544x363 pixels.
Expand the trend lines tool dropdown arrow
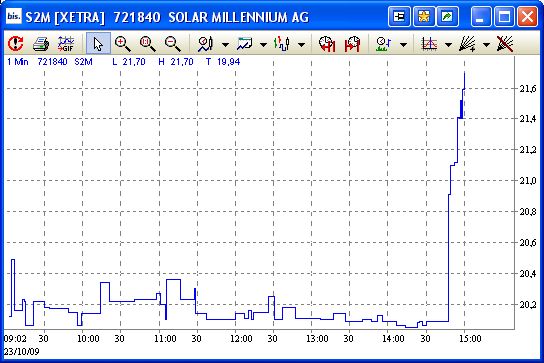(x=486, y=44)
